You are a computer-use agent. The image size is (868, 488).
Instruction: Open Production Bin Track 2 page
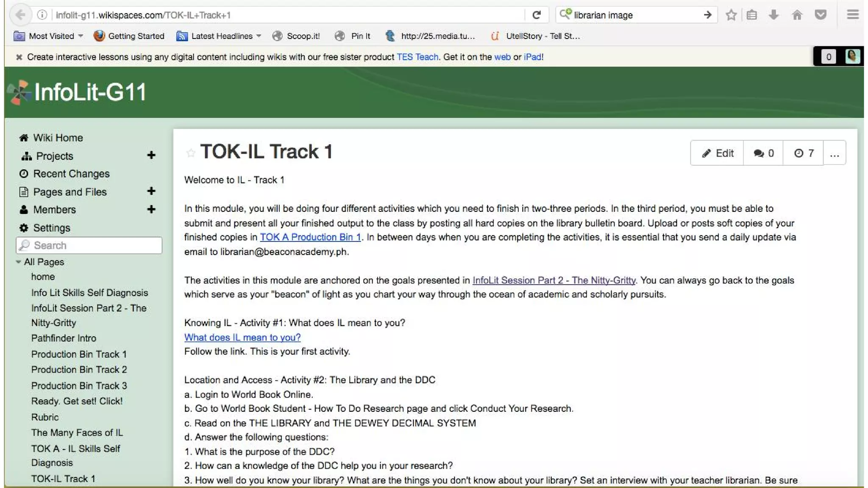tap(79, 369)
